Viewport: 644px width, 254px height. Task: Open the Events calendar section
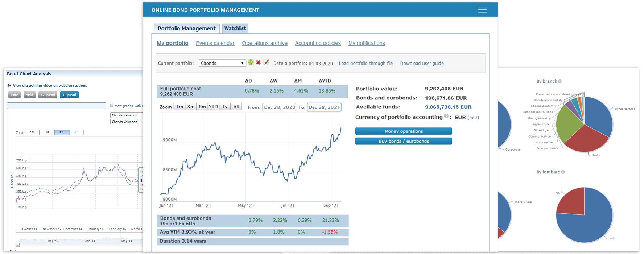point(215,43)
